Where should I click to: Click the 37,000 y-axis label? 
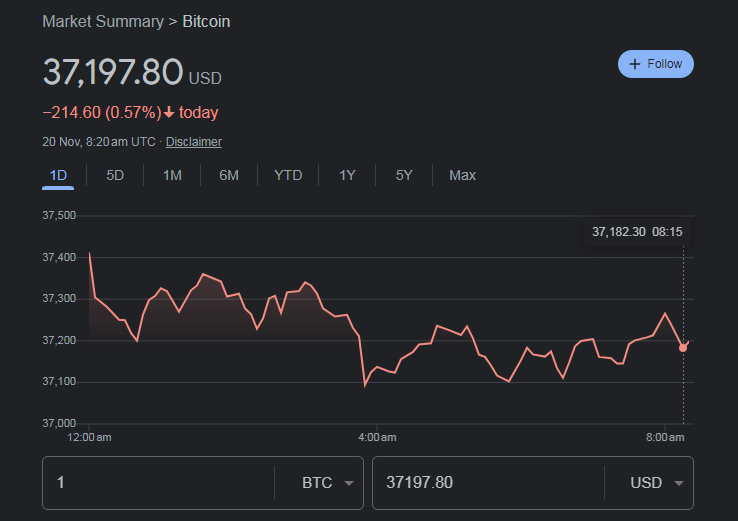click(59, 424)
